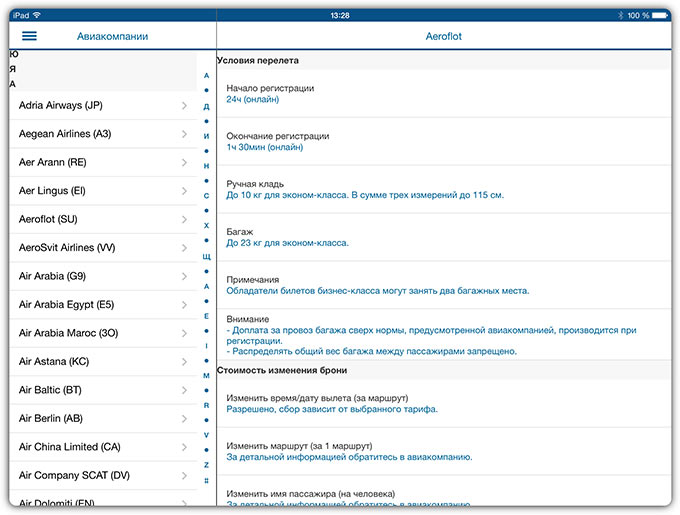Click the Aeroflot header title

443,36
